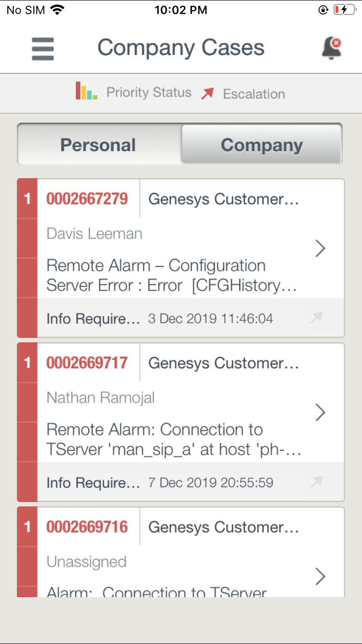
Task: Expand case 0002669716 using chevron
Action: (320, 576)
